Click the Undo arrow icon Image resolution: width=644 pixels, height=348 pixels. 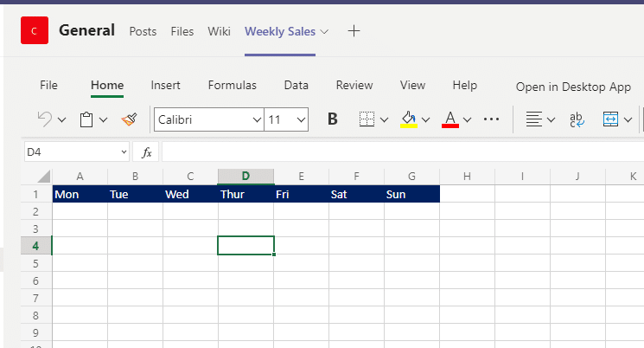pos(45,119)
